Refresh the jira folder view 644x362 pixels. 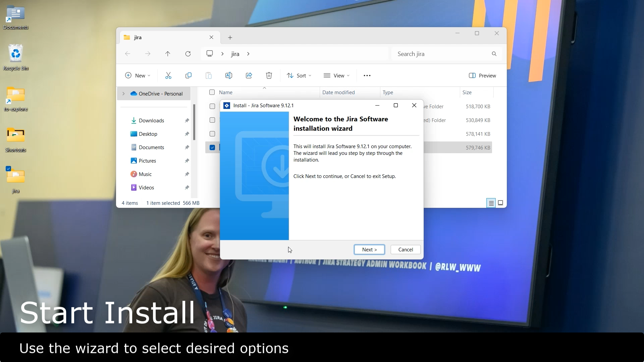click(x=188, y=54)
